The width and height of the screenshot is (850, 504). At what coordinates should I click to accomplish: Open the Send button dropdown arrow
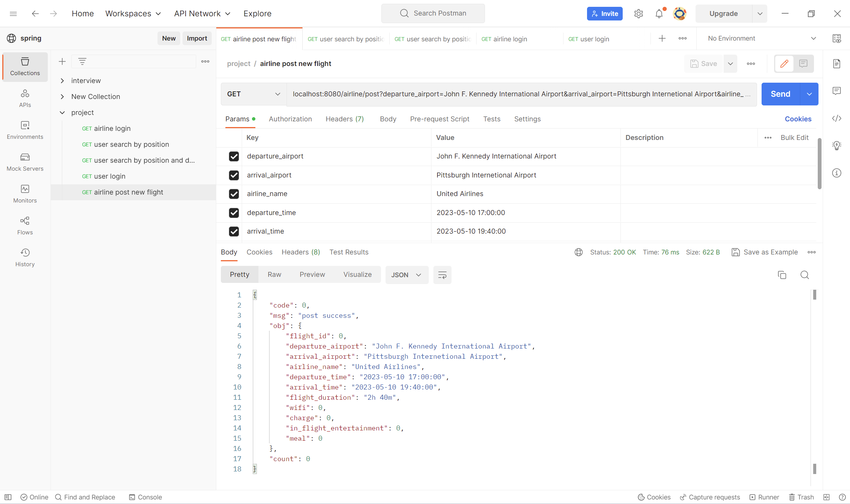[x=809, y=94]
